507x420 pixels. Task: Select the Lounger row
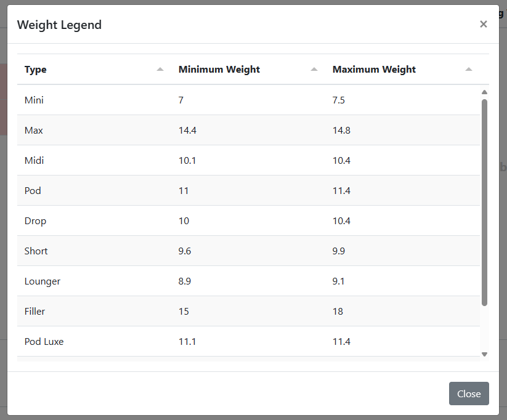pos(248,281)
